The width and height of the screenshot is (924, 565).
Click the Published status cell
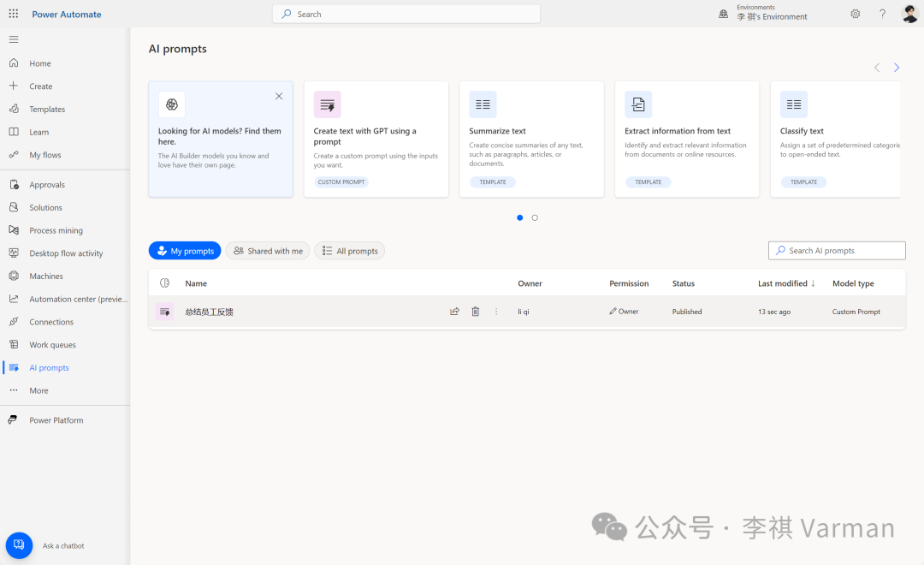(x=687, y=312)
